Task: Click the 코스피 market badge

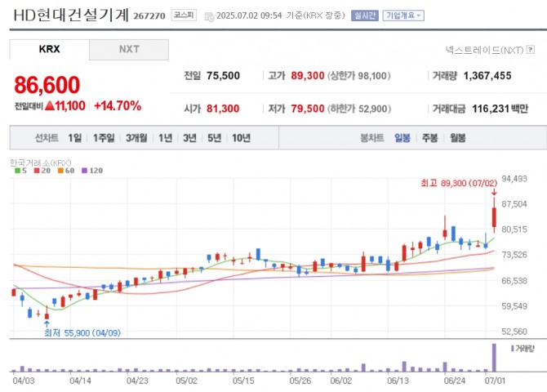Action: point(184,15)
